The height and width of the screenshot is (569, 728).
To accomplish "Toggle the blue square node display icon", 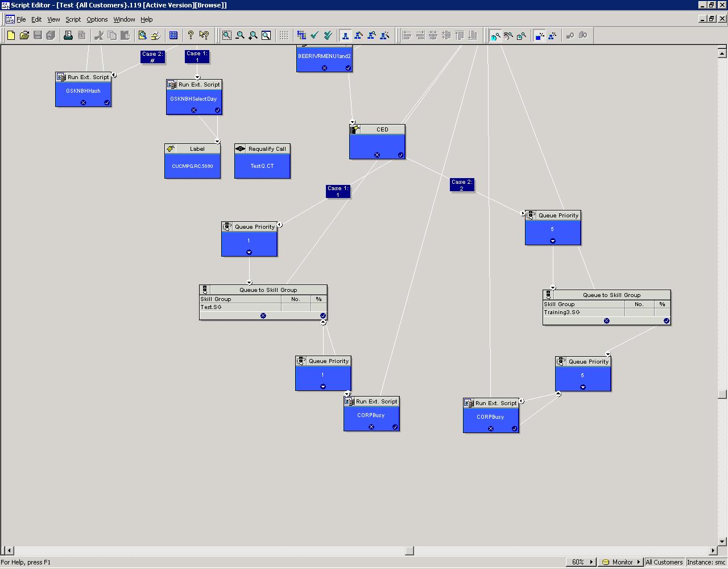I will point(539,35).
